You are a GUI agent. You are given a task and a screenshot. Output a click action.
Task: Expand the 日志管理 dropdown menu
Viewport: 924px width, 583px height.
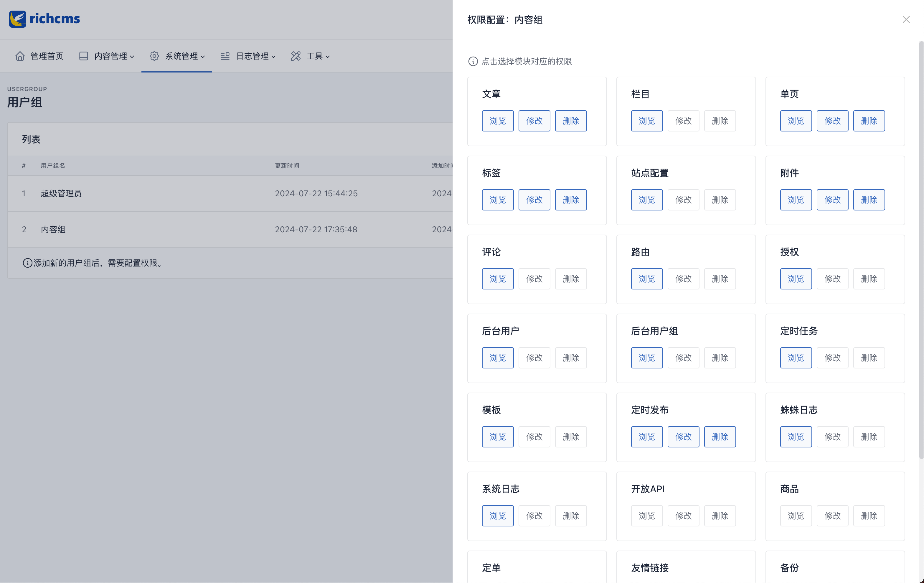pyautogui.click(x=248, y=56)
